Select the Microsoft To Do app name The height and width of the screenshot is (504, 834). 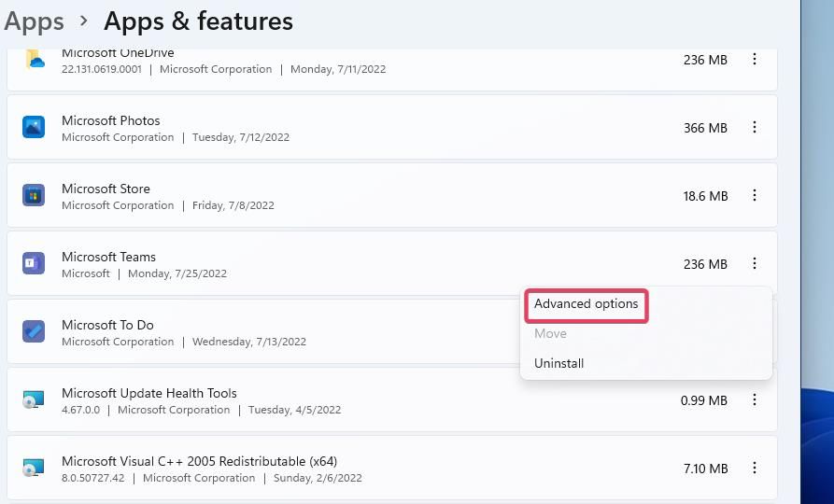point(107,325)
